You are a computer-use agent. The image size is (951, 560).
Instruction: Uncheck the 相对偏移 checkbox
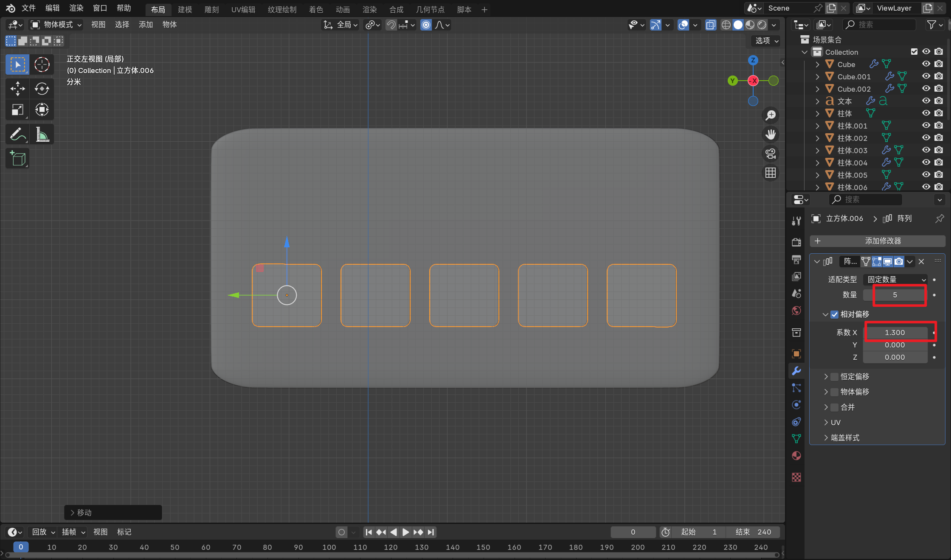click(x=835, y=314)
